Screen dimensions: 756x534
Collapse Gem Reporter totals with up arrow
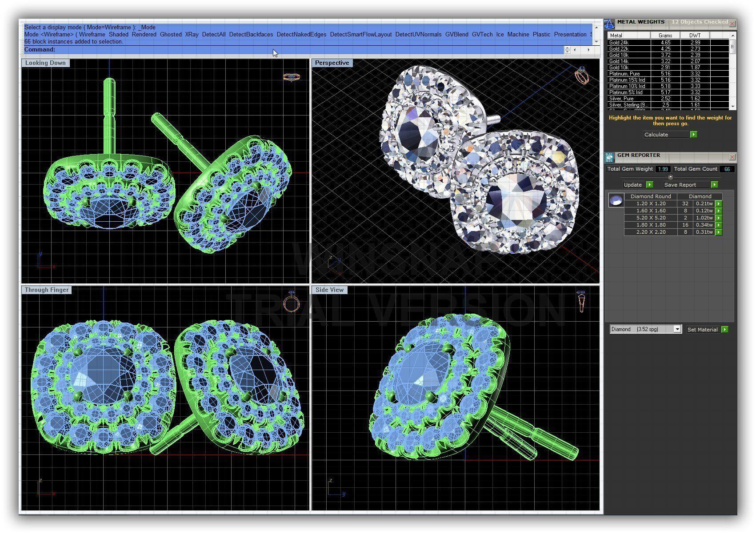click(671, 177)
